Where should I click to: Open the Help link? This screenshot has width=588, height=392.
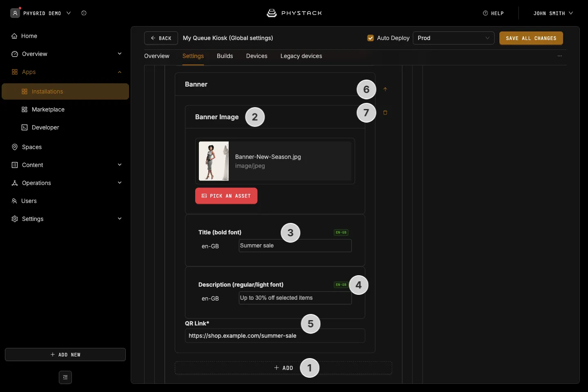[x=493, y=13]
